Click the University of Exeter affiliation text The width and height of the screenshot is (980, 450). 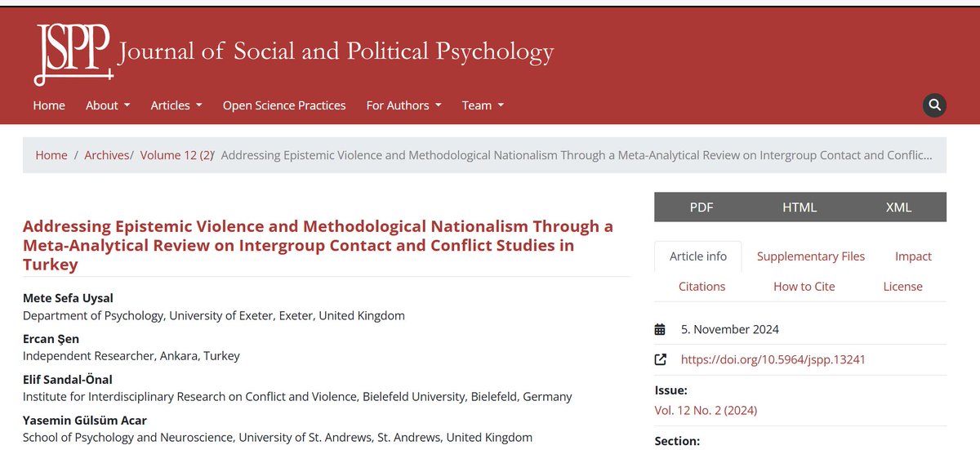(214, 315)
